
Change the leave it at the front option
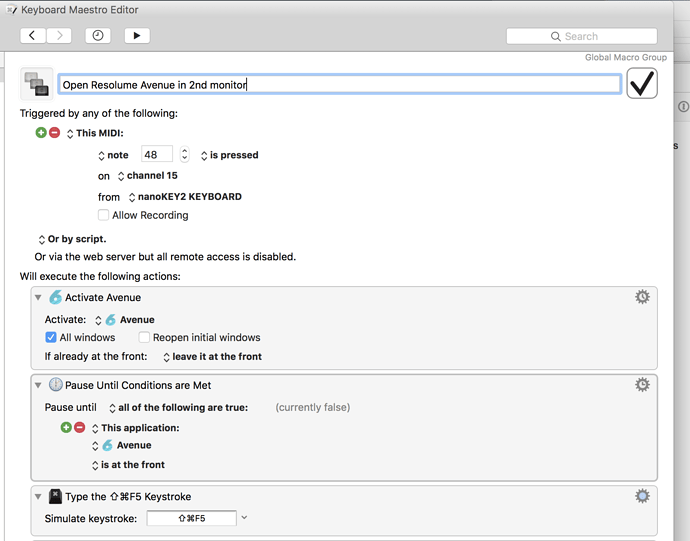[x=213, y=357]
